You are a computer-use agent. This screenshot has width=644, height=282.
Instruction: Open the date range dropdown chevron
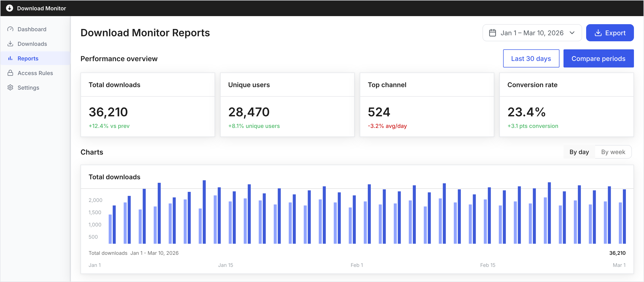572,32
